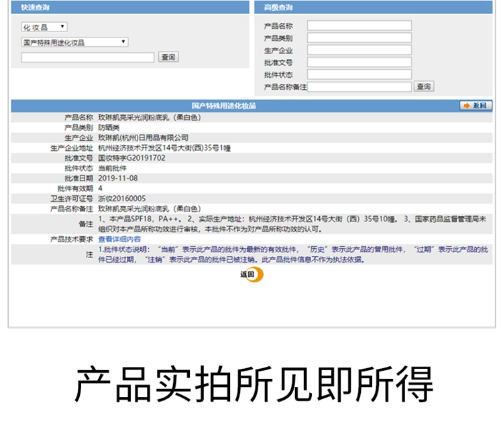Click approval number 国妆特字G20191702

click(131, 158)
